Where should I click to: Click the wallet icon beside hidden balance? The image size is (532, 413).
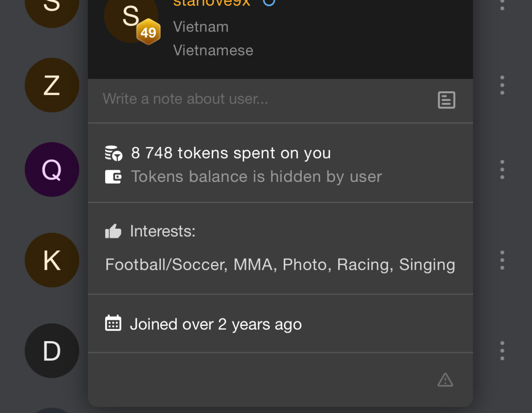[113, 177]
